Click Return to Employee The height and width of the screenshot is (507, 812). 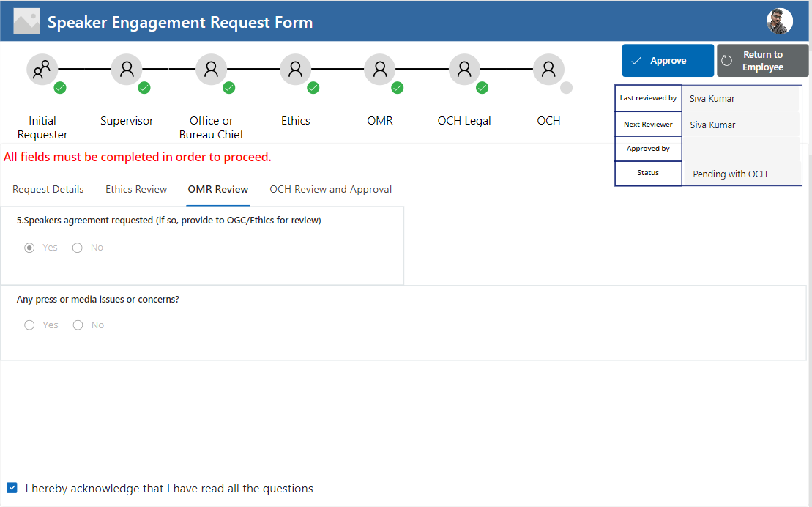(762, 60)
